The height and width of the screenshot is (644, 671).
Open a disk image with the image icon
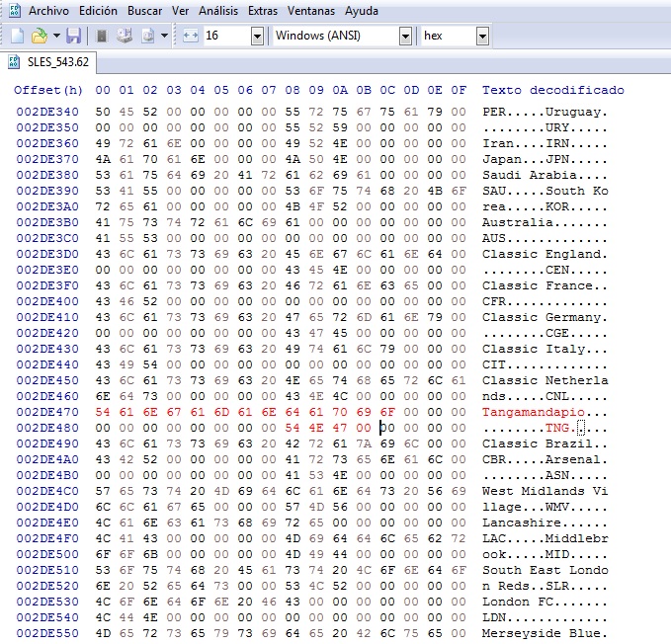148,36
